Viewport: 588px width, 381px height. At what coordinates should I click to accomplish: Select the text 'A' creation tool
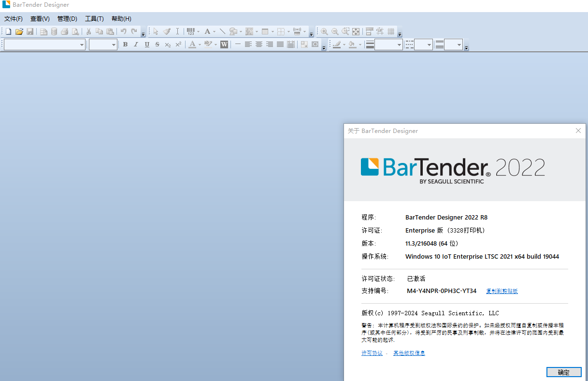[x=207, y=31]
